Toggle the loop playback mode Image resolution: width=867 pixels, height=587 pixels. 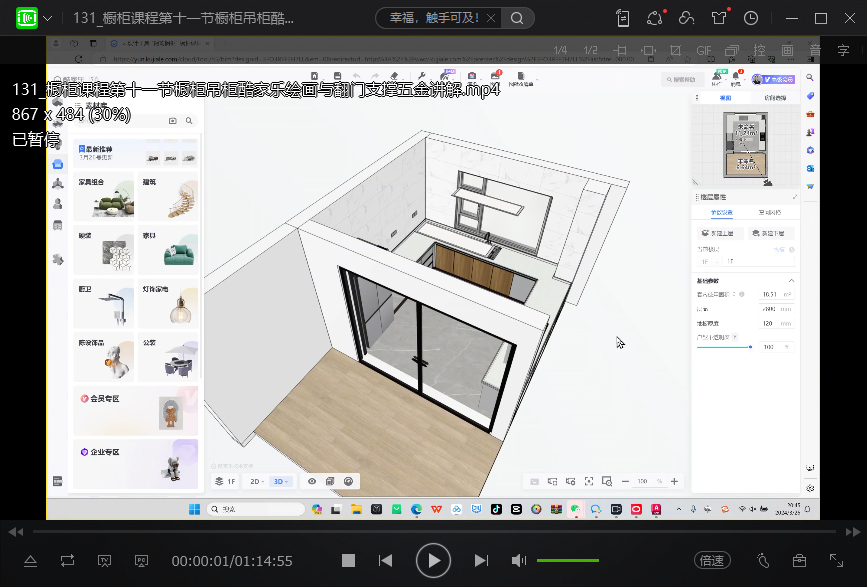tap(67, 561)
